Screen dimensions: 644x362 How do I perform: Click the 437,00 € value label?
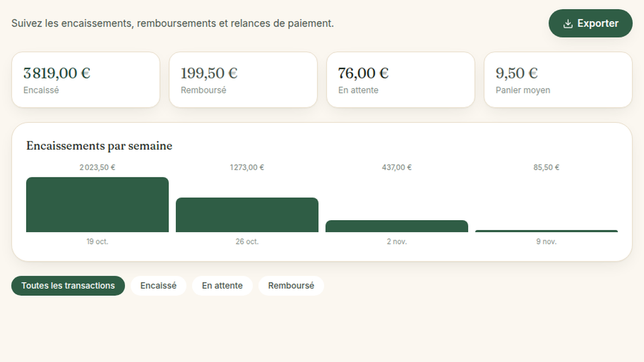[x=397, y=167]
